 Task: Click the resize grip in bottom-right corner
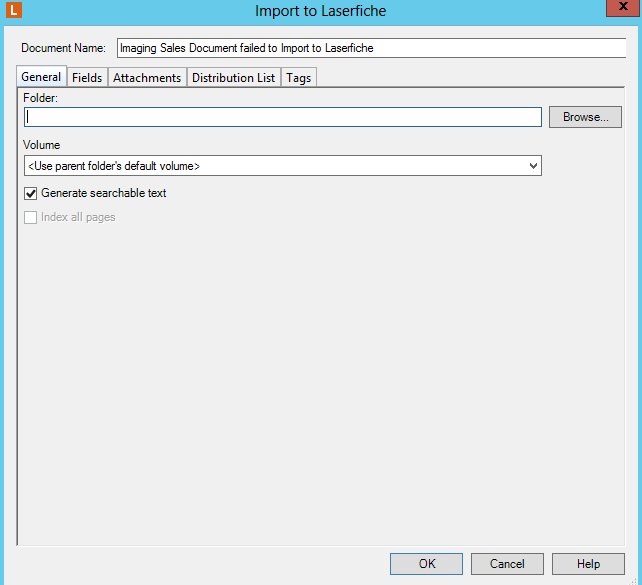(x=633, y=581)
